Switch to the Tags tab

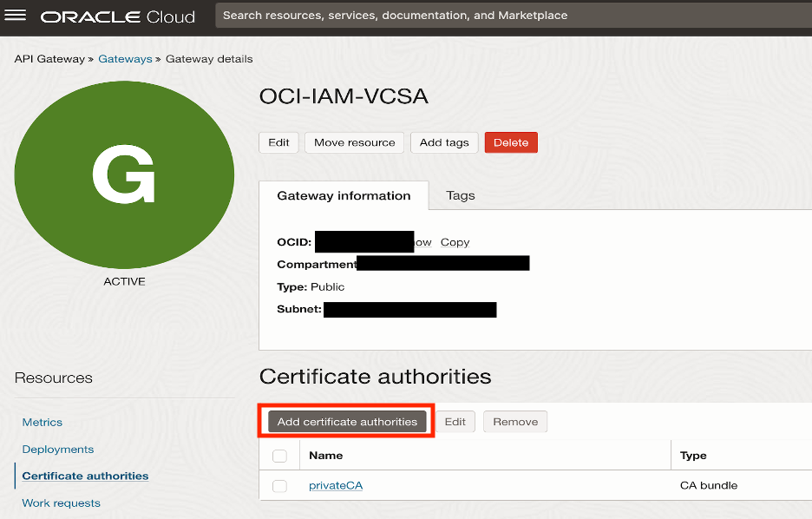tap(461, 196)
